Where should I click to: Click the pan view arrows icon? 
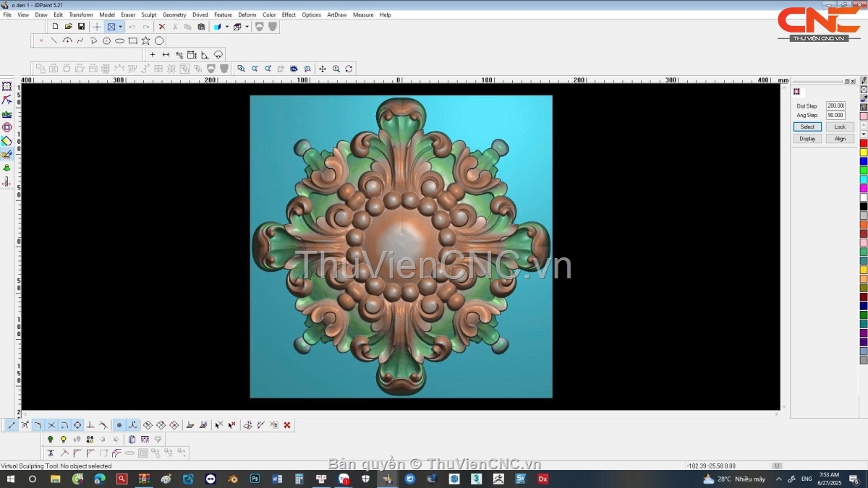click(323, 69)
